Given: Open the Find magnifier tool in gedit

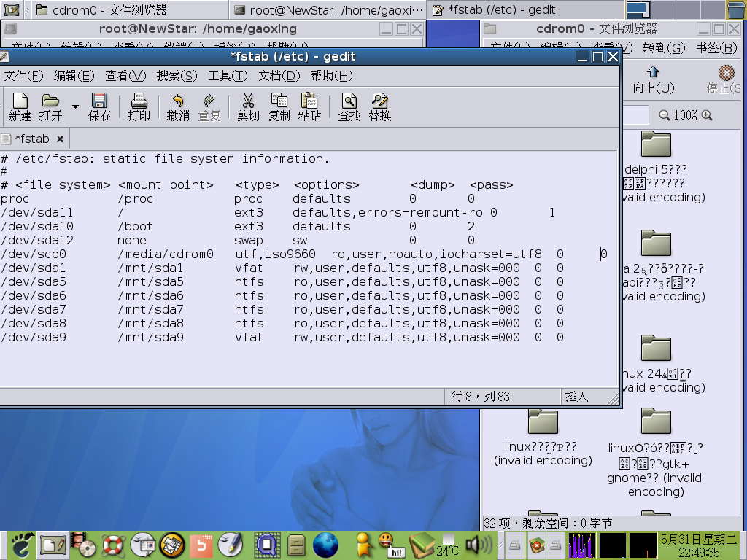Looking at the screenshot, I should [x=349, y=106].
